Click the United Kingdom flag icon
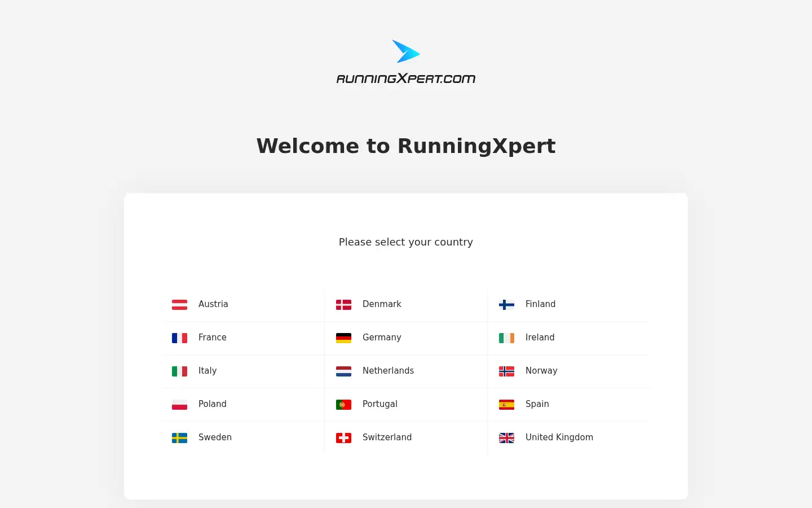The width and height of the screenshot is (812, 508). click(506, 438)
